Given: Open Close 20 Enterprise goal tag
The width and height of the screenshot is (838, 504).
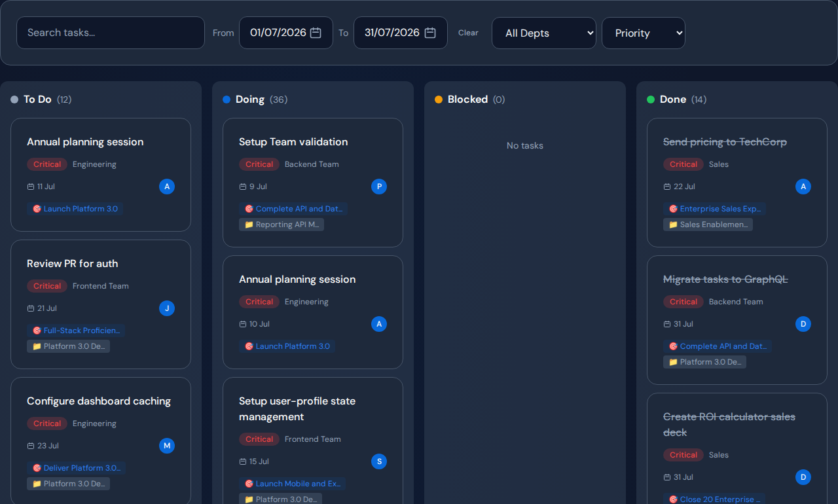Looking at the screenshot, I should pyautogui.click(x=714, y=499).
